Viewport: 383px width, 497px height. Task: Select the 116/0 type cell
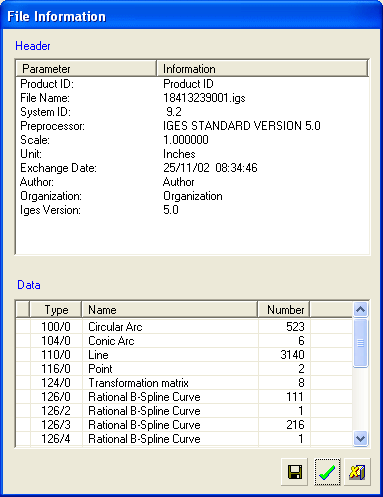coord(56,369)
